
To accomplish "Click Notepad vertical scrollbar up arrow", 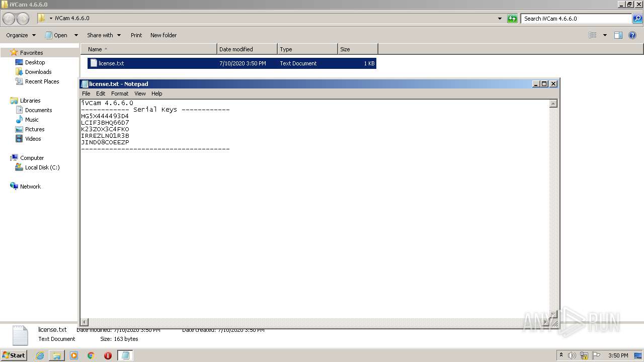I will (553, 104).
